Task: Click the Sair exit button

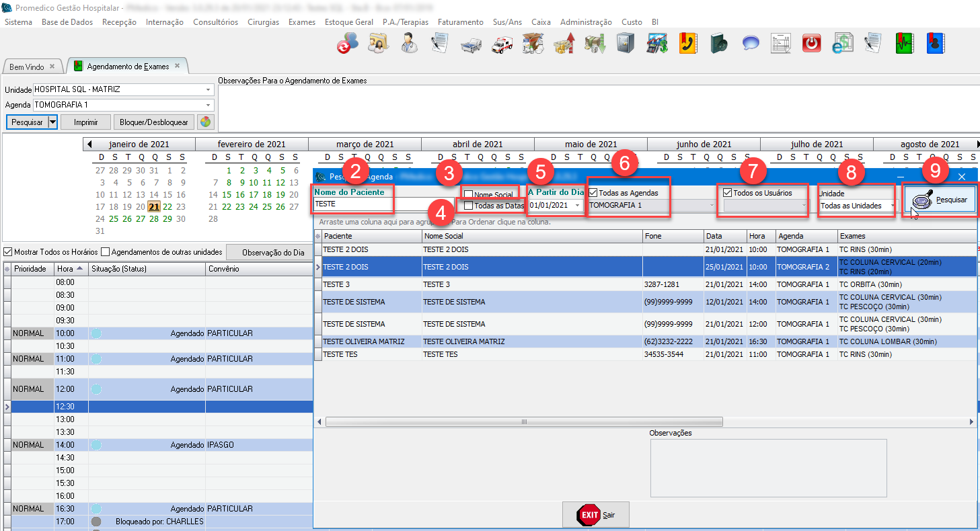Action: point(596,515)
